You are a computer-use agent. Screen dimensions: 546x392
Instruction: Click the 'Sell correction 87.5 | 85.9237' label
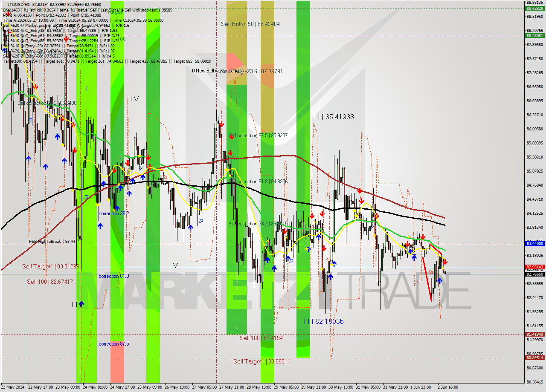click(258, 135)
